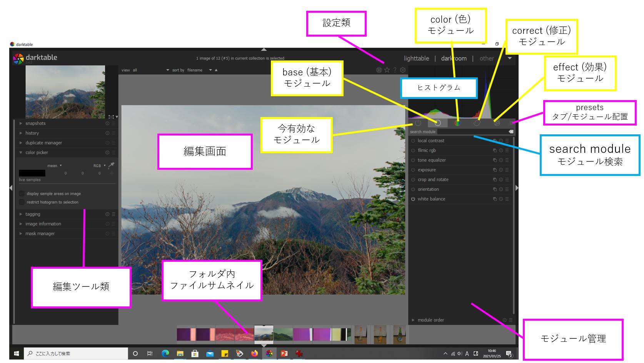Image resolution: width=644 pixels, height=363 pixels.
Task: Click the black swatch in color picker
Action: click(x=32, y=173)
